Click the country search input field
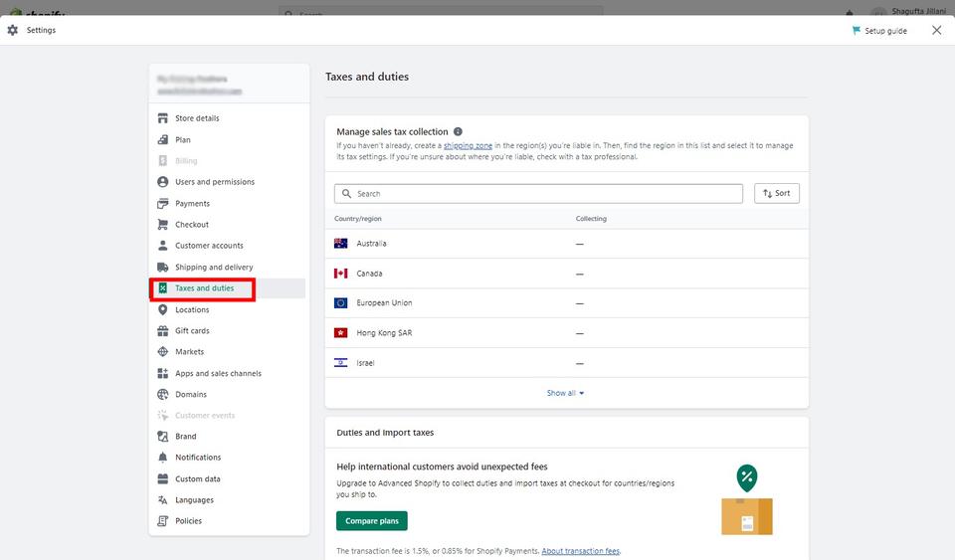Screen dimensions: 955x560 [538, 194]
